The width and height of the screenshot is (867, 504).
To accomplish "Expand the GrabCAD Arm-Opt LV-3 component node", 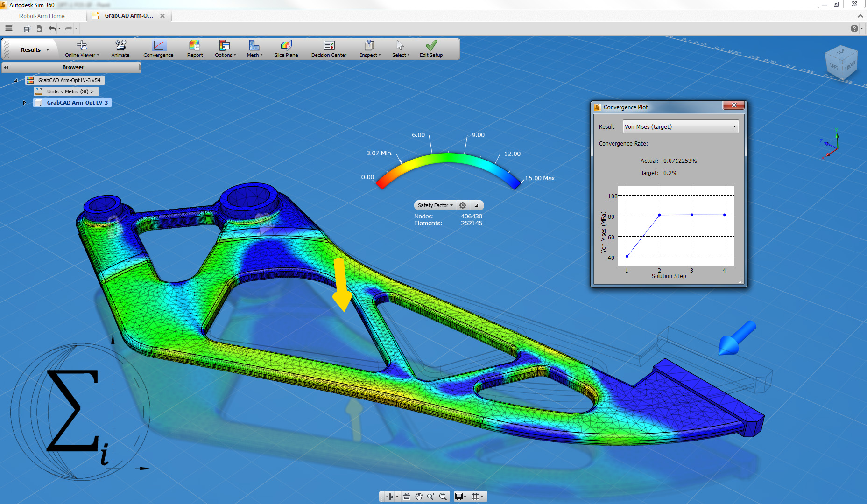I will pos(24,103).
